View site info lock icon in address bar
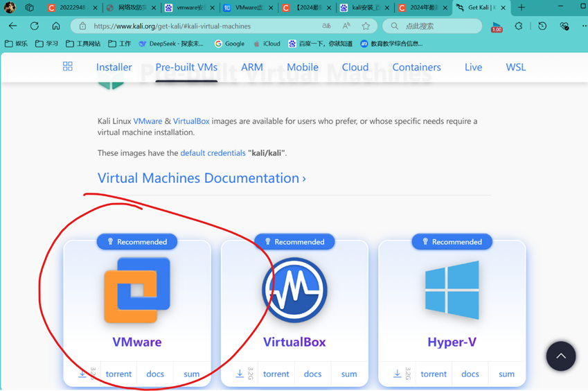Viewport: 588px width, 391px height. click(82, 26)
